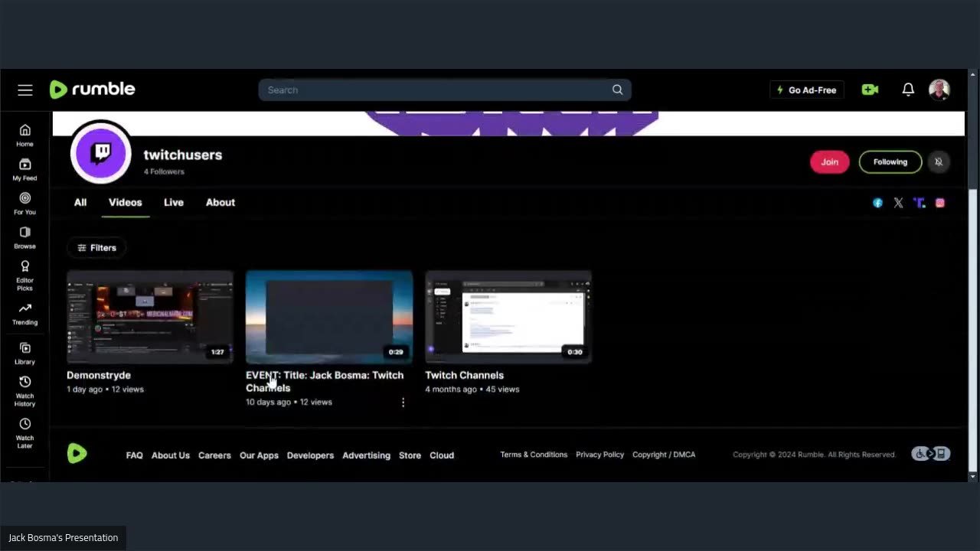Open Watch Later in sidebar

pyautogui.click(x=25, y=433)
